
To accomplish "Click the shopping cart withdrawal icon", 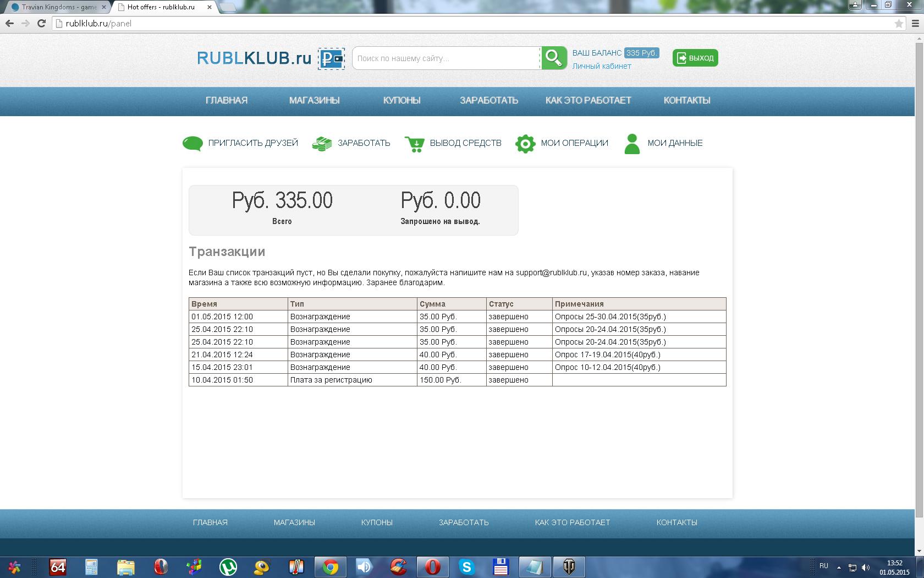I will [415, 144].
